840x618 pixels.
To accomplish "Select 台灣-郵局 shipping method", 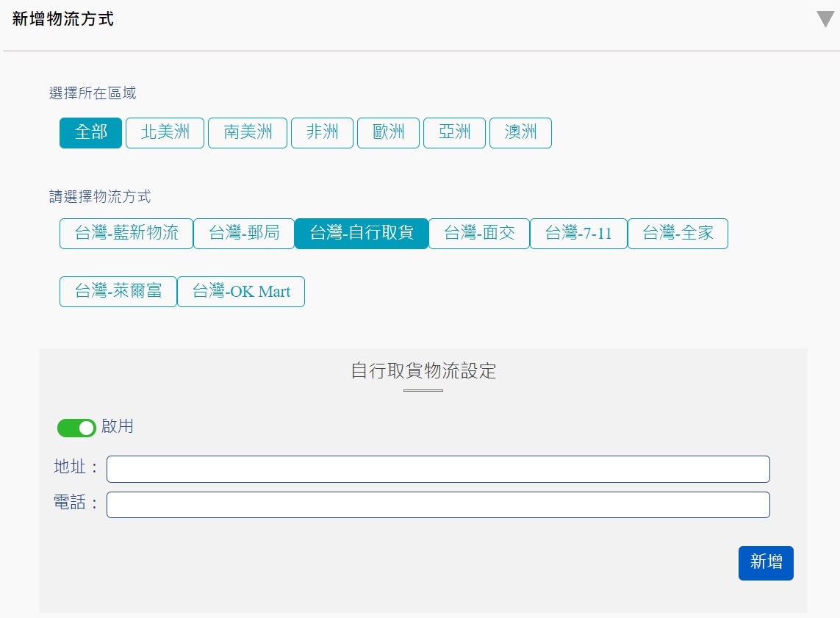I will [244, 234].
